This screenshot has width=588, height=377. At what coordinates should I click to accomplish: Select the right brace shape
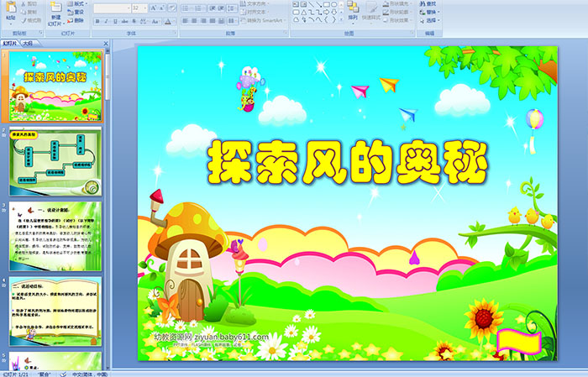pyautogui.click(x=333, y=19)
